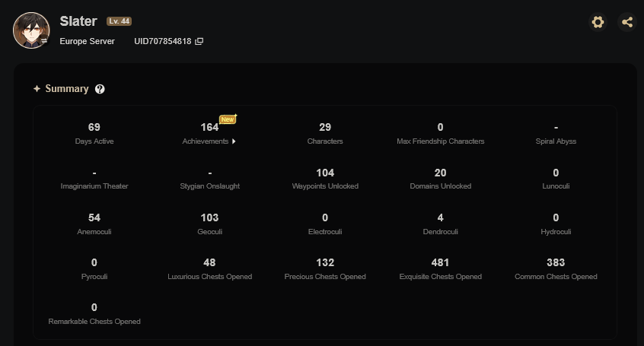Select the UID707854818 text
Viewport: 644px width, 346px height.
(x=163, y=42)
